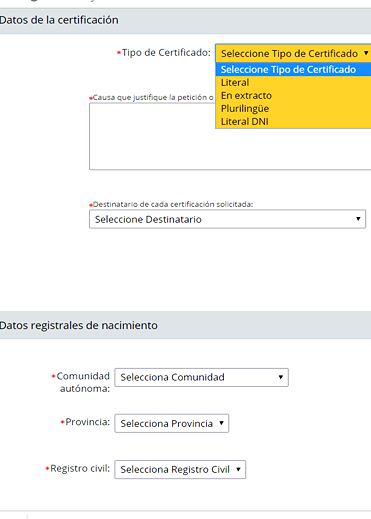Click the Comunidad autónoma label
371x519 pixels.
tap(83, 382)
